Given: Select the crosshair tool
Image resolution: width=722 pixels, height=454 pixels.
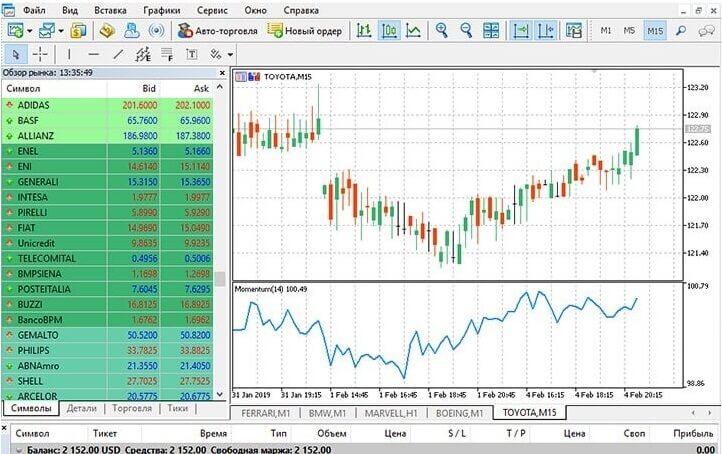Looking at the screenshot, I should [x=40, y=55].
